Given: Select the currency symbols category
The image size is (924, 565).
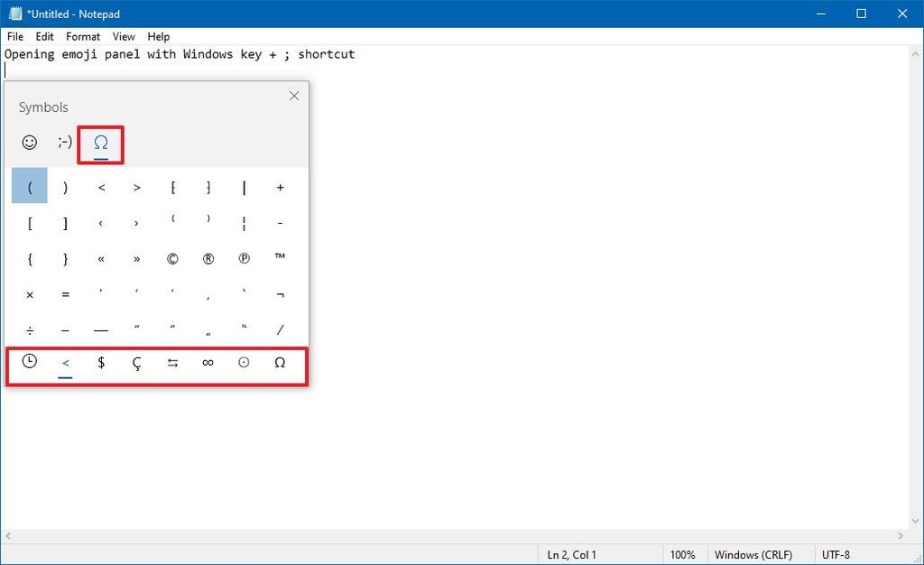Looking at the screenshot, I should click(100, 363).
